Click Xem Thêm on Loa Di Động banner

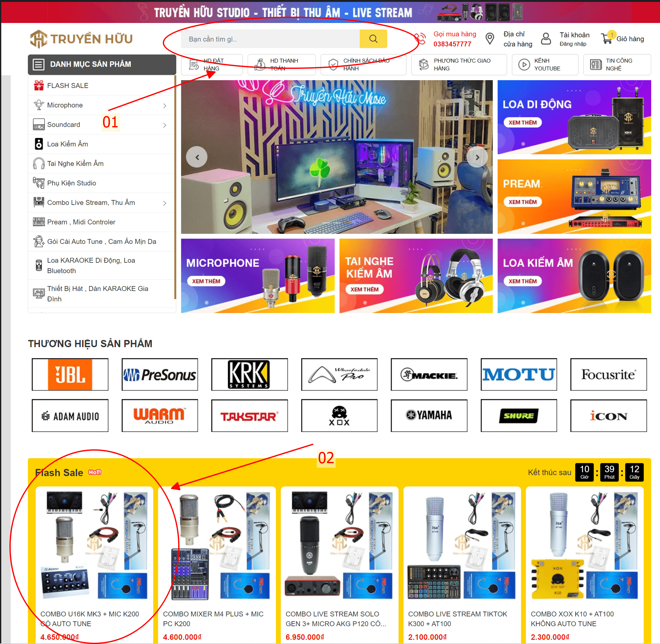coord(522,122)
